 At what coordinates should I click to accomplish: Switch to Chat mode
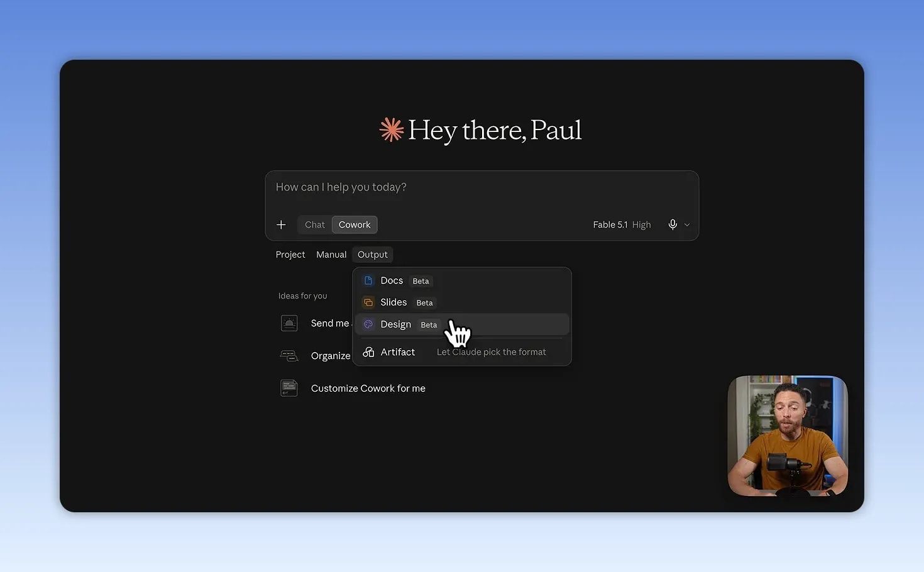[x=315, y=224]
